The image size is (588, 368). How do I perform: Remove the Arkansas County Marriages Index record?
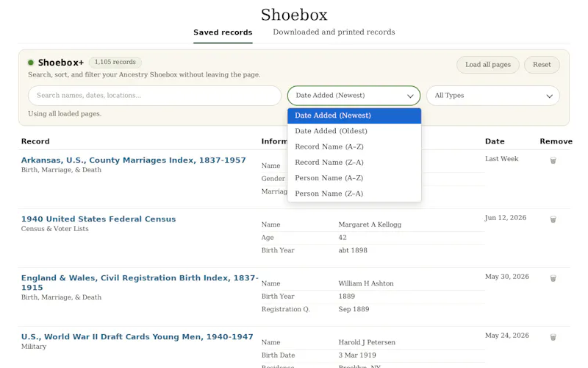[553, 160]
